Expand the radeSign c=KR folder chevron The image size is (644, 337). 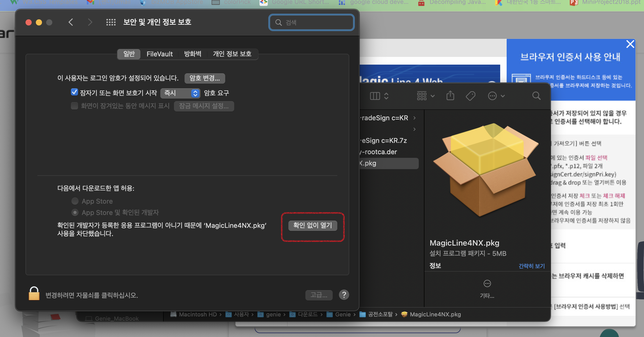coord(414,118)
